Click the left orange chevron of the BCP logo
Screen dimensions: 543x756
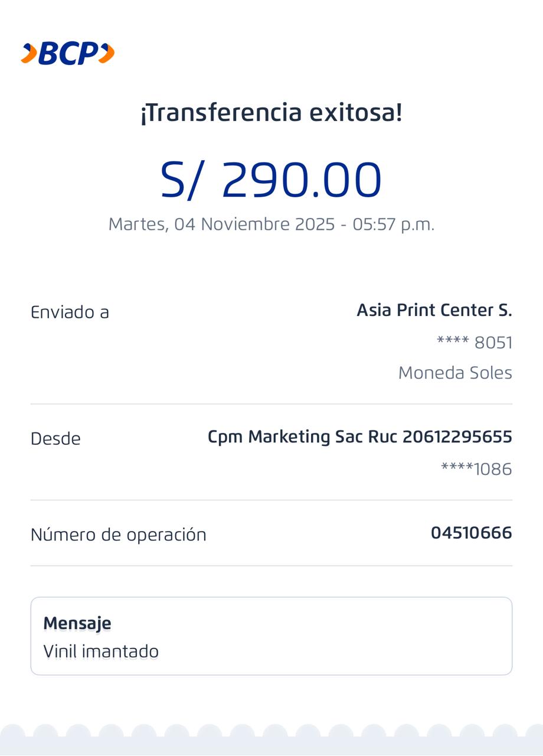(x=29, y=54)
